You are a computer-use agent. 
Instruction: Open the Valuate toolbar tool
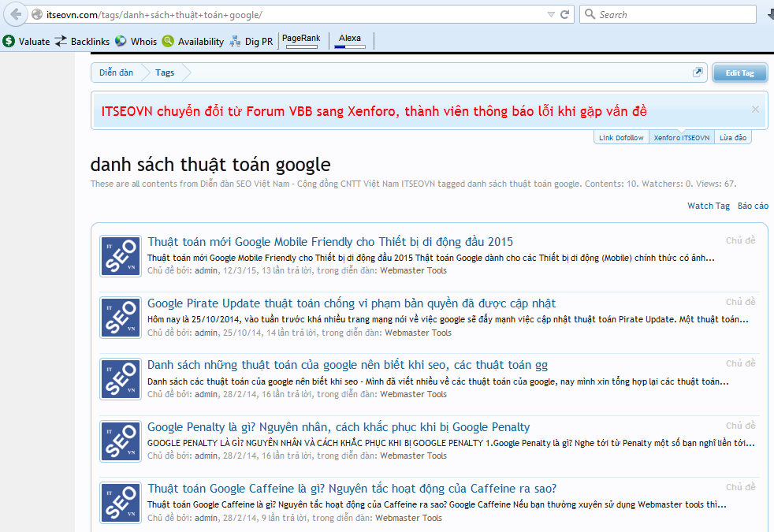26,42
